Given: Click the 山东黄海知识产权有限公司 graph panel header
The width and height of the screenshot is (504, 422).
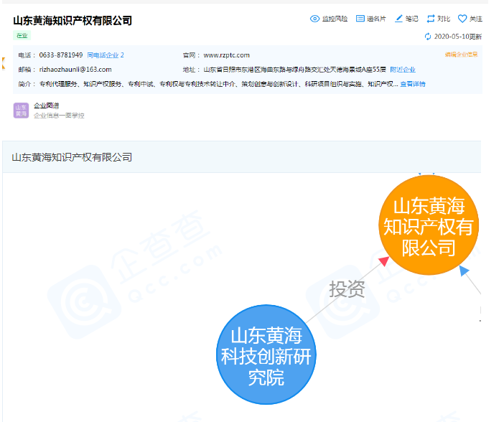Looking at the screenshot, I should tap(72, 157).
